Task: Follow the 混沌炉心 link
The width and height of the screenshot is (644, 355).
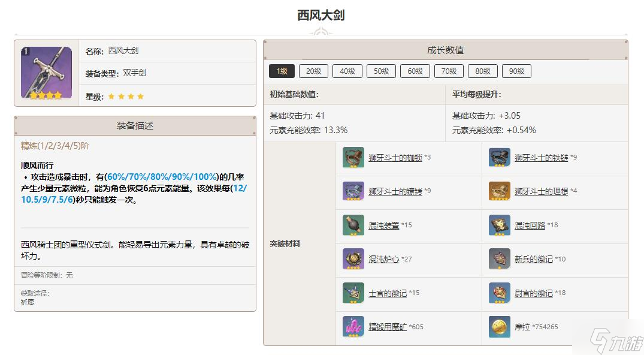Action: pos(383,259)
